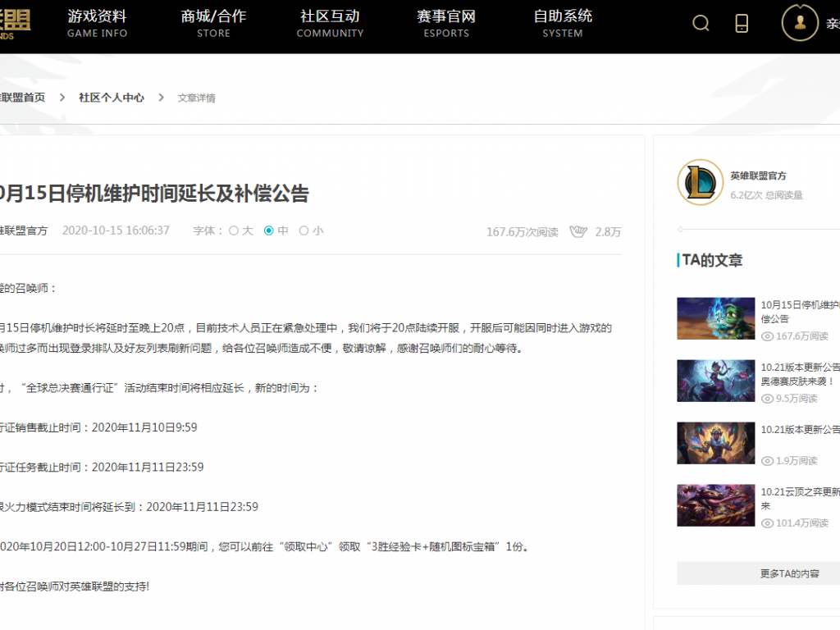Click the 9.5万阅读 view count
840x630 pixels.
coord(790,399)
